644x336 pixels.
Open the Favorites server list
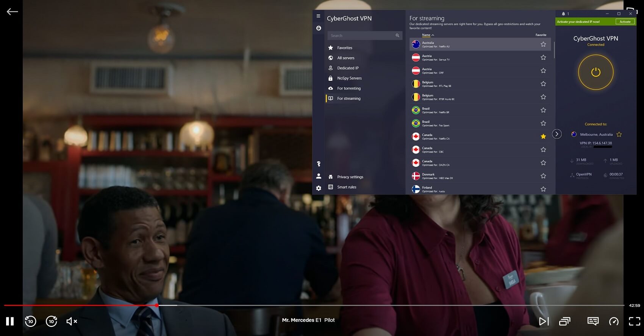click(x=345, y=48)
